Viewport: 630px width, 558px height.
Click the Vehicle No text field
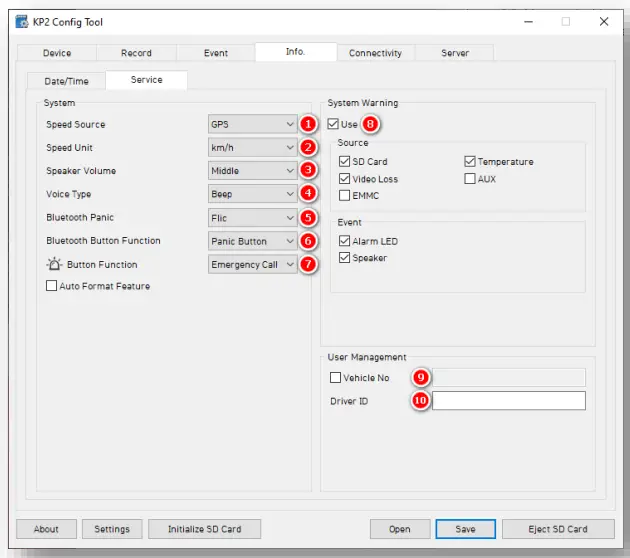tap(509, 377)
